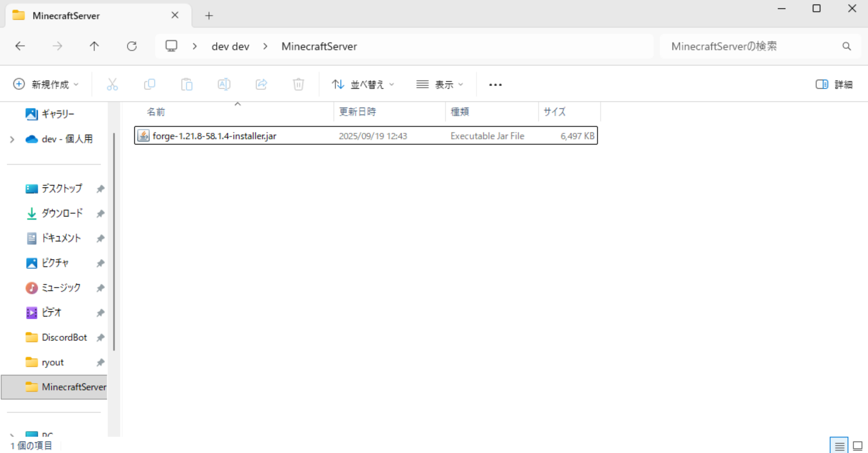Select ダウンロード in the sidebar
This screenshot has height=453, width=868.
[62, 213]
